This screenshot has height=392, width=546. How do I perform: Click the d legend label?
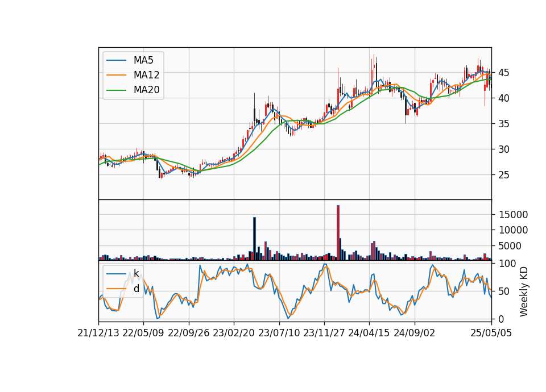pyautogui.click(x=136, y=289)
